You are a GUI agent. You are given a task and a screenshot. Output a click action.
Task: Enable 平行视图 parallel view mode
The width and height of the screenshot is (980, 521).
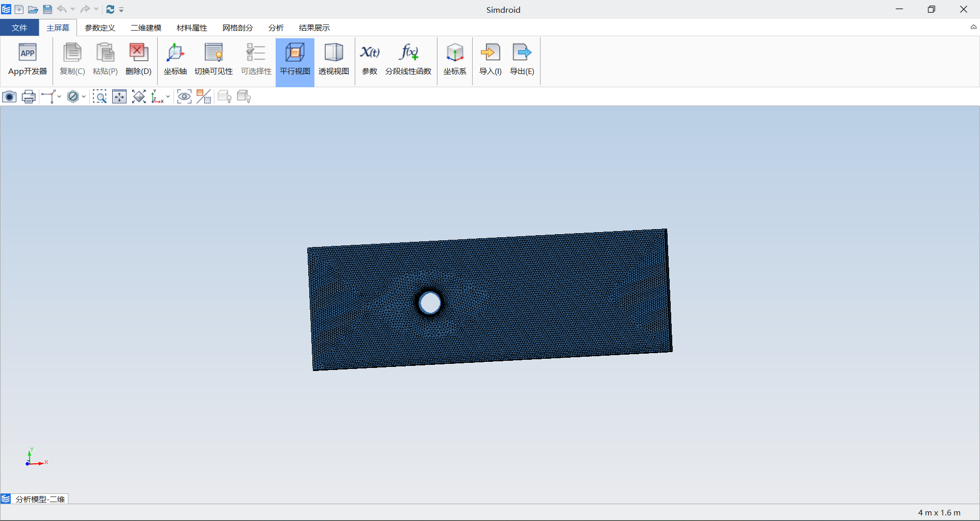pos(295,62)
